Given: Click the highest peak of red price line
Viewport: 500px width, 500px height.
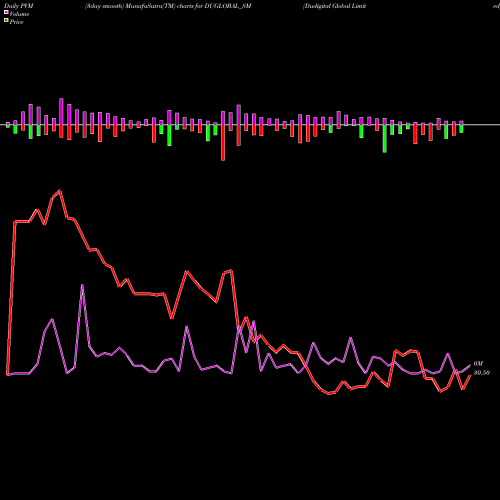Looking at the screenshot, I should coord(60,191).
